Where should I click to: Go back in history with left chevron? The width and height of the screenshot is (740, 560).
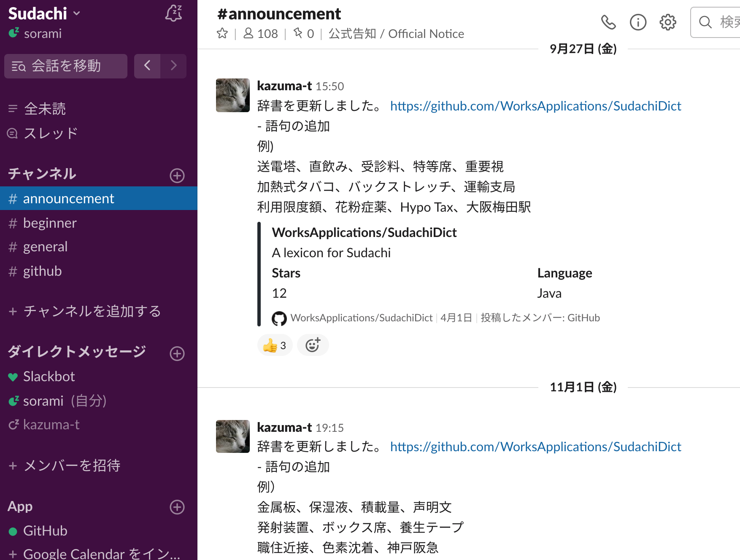pos(147,66)
